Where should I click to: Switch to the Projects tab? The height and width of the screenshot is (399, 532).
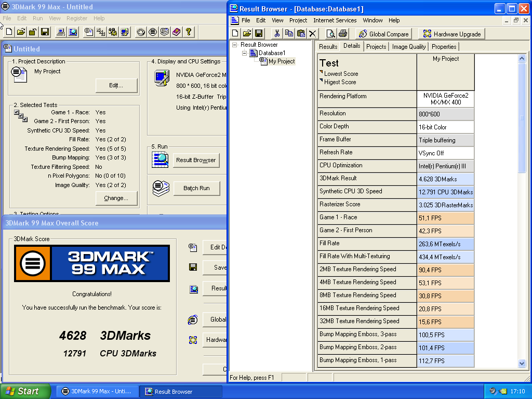click(x=376, y=47)
